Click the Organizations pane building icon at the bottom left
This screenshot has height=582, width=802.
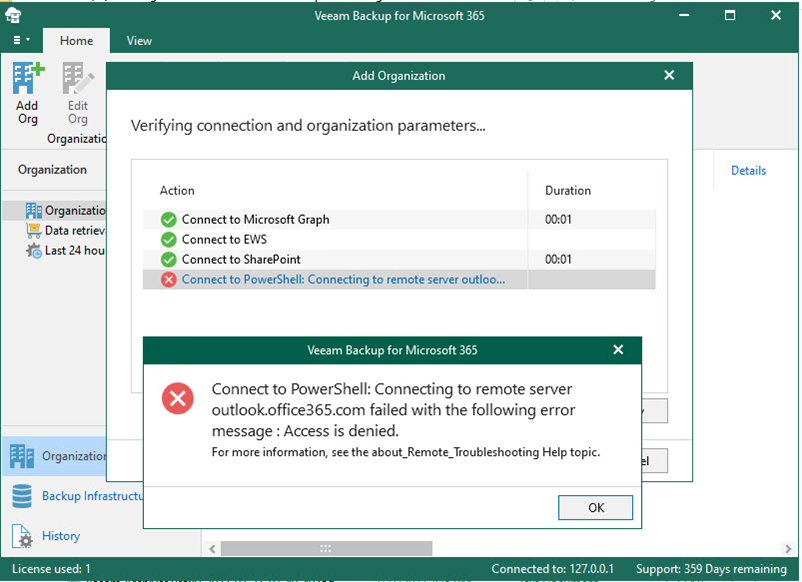[21, 456]
